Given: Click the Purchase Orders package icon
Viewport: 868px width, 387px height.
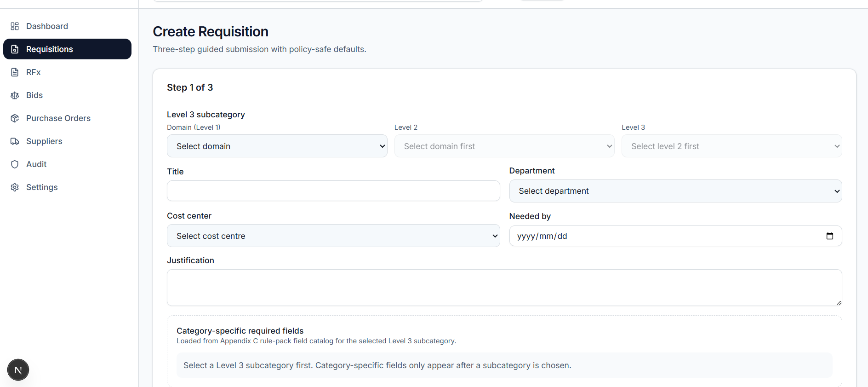Looking at the screenshot, I should tap(15, 118).
